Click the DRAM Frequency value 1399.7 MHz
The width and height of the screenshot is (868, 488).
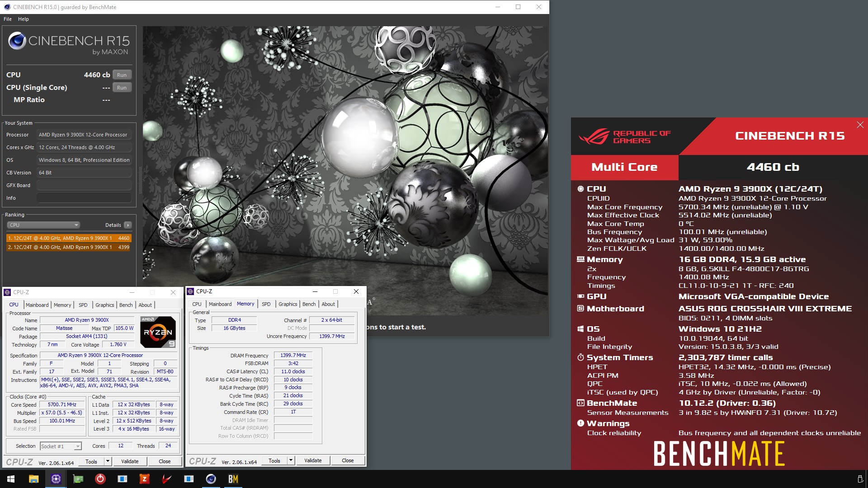[x=293, y=356]
